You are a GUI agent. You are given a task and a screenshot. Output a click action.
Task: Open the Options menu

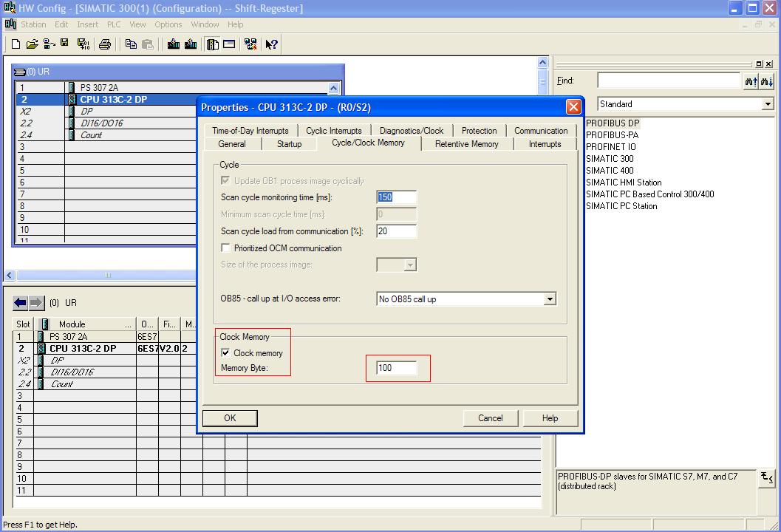coord(168,24)
